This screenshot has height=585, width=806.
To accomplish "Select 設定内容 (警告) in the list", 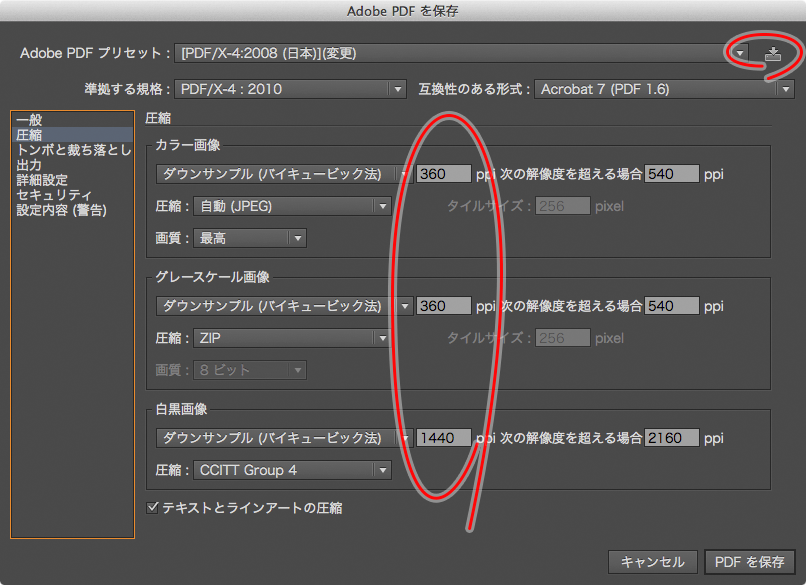I will [61, 210].
